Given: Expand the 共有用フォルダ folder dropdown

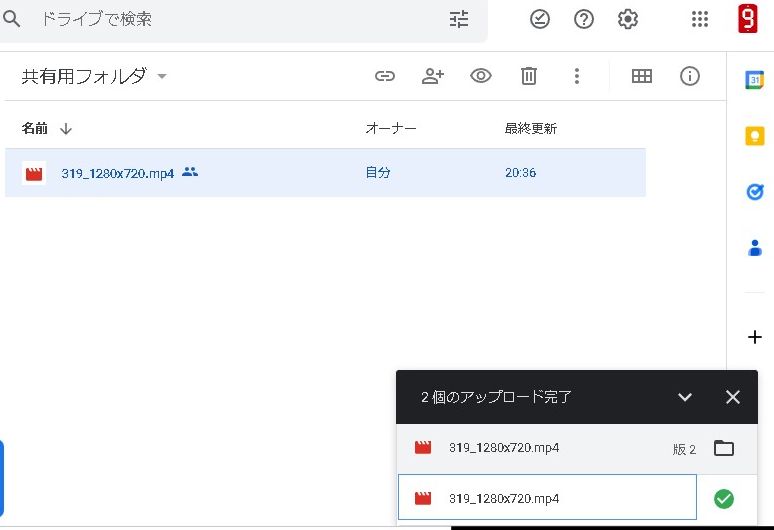Looking at the screenshot, I should [x=162, y=77].
